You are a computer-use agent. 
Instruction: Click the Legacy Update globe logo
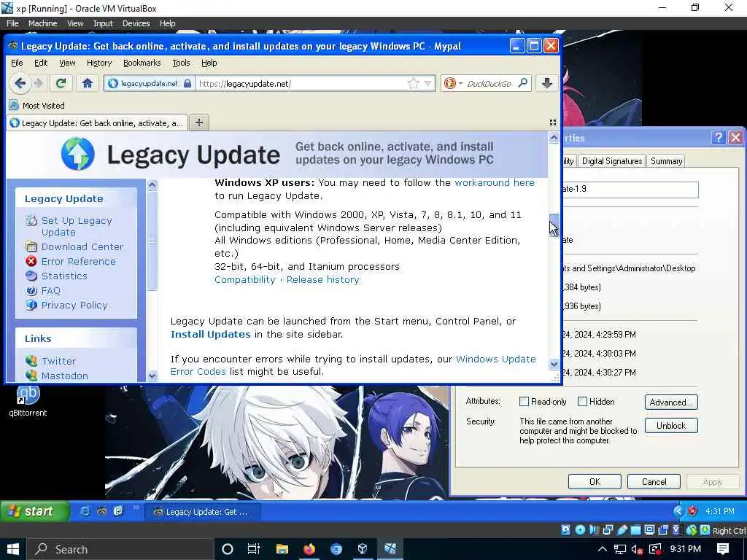pyautogui.click(x=77, y=154)
